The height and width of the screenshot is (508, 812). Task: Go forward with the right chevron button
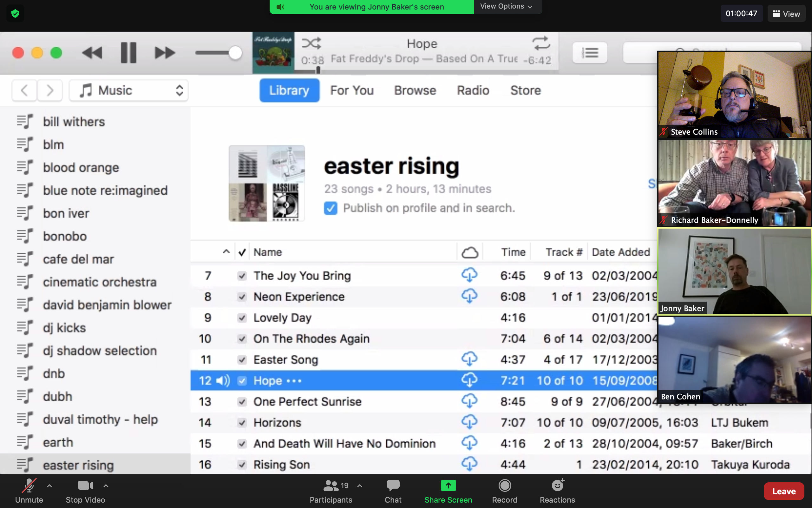[50, 90]
